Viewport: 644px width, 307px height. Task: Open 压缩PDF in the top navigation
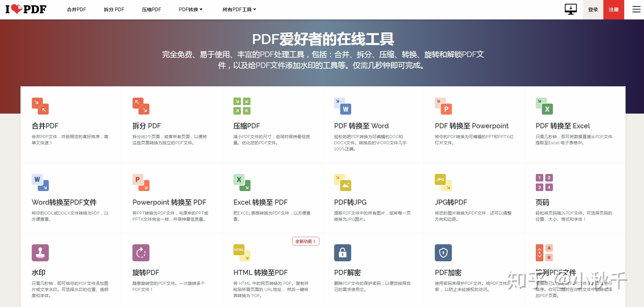(x=152, y=10)
